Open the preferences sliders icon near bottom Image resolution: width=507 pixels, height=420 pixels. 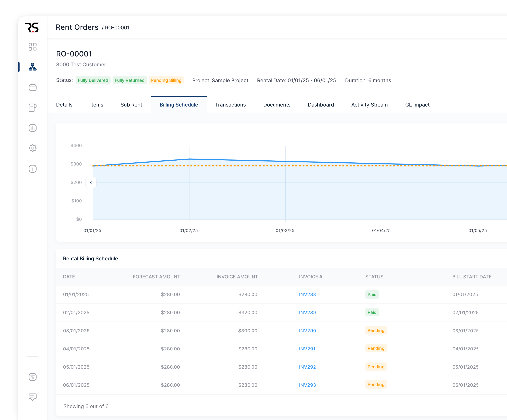click(x=33, y=377)
